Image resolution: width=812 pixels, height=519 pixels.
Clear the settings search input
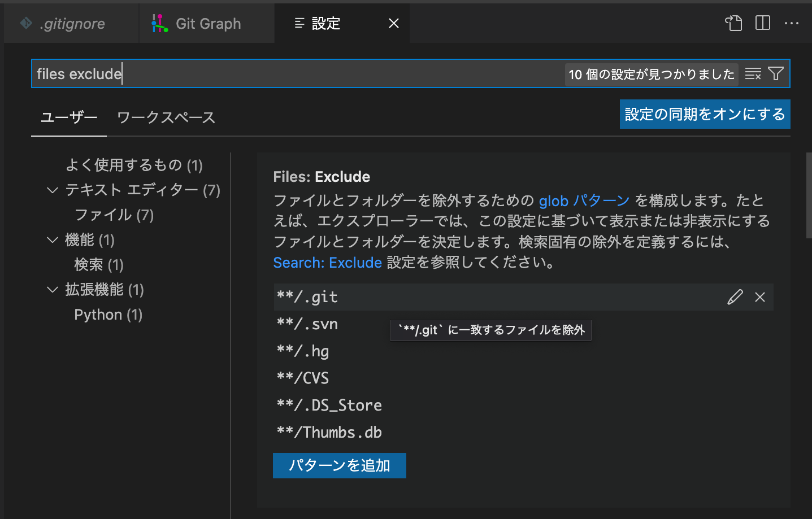[x=753, y=73]
